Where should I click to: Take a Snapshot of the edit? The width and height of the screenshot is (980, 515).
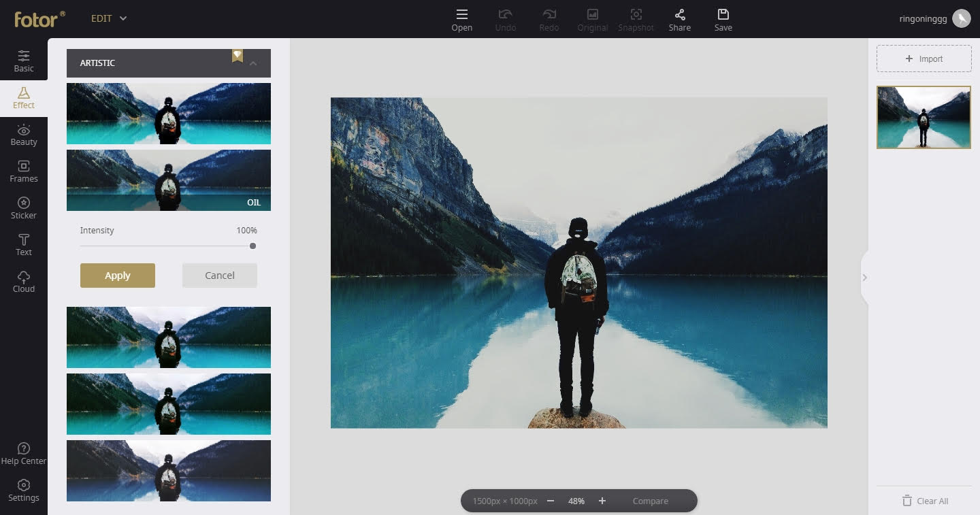coord(636,20)
